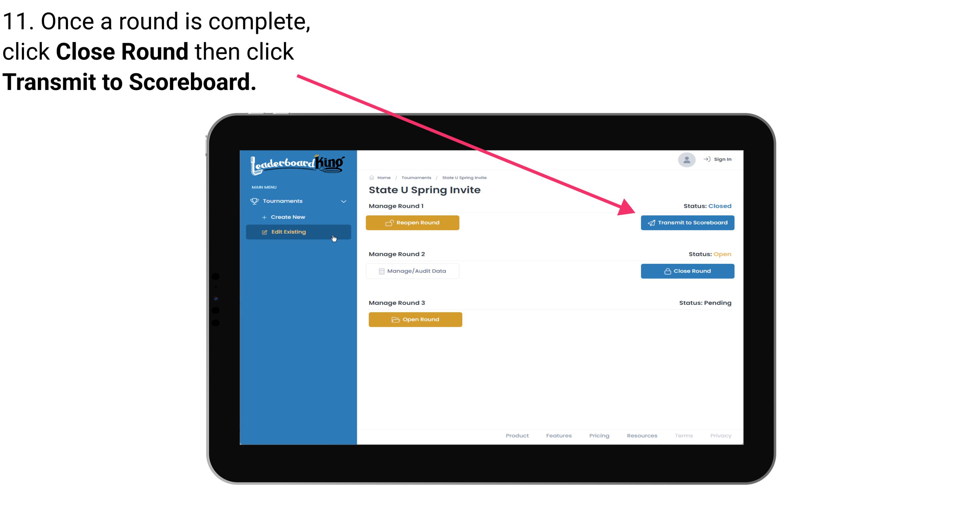
Task: Click the Features footer link
Action: [559, 436]
